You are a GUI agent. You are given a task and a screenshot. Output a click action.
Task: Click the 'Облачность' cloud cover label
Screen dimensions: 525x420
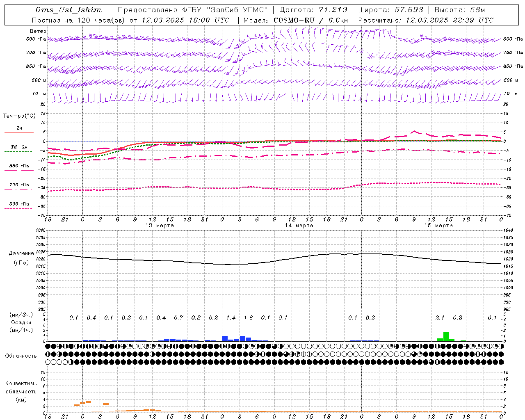click(x=21, y=356)
